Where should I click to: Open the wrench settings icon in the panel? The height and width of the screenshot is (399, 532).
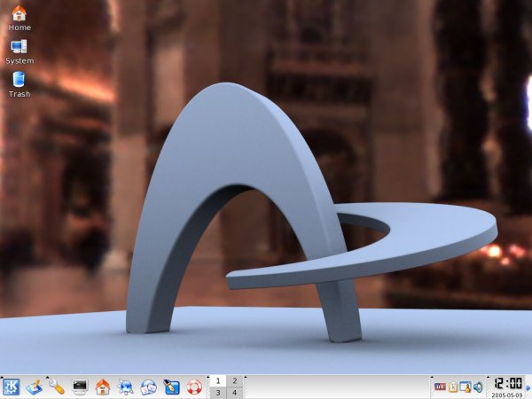(57, 387)
